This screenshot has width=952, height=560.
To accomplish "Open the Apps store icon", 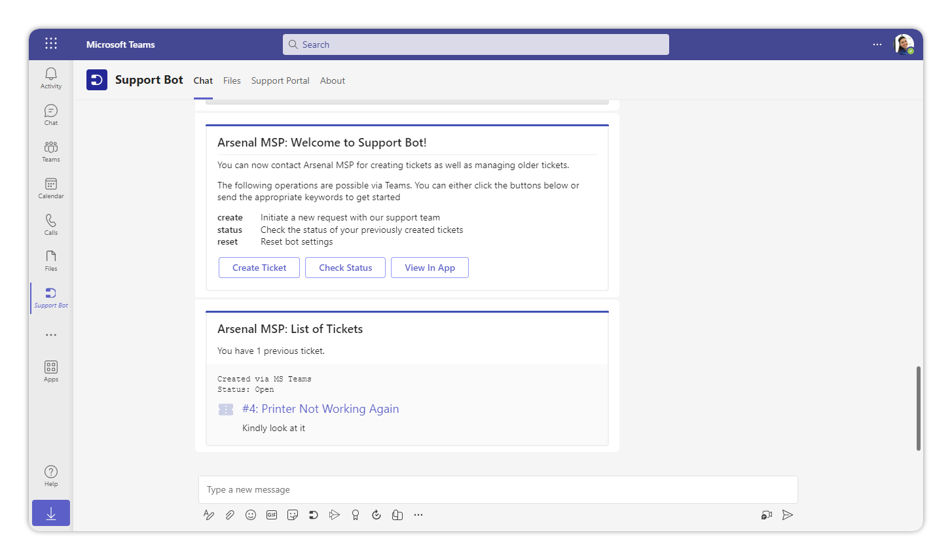I will [51, 371].
